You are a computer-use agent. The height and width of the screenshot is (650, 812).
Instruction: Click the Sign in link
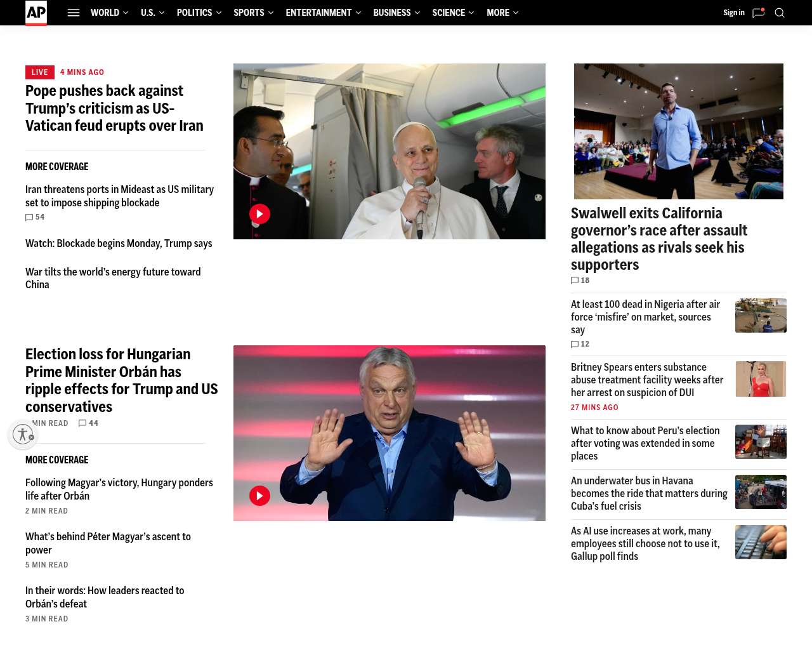click(x=733, y=13)
